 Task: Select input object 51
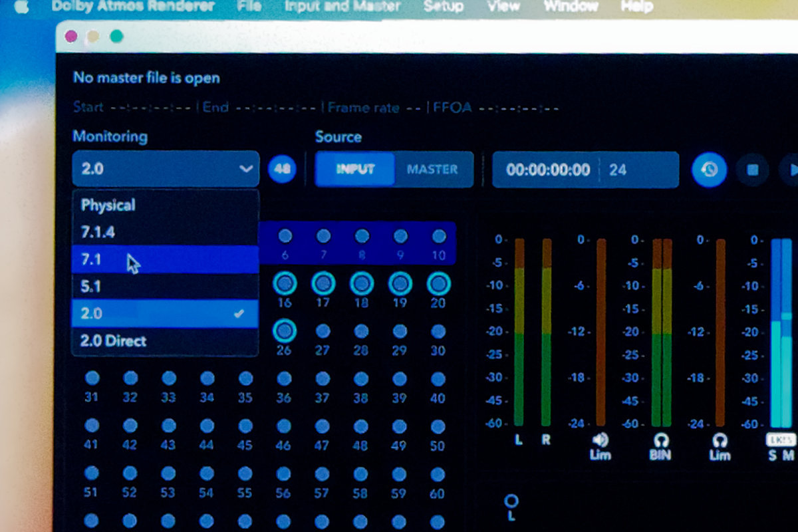coord(92,473)
